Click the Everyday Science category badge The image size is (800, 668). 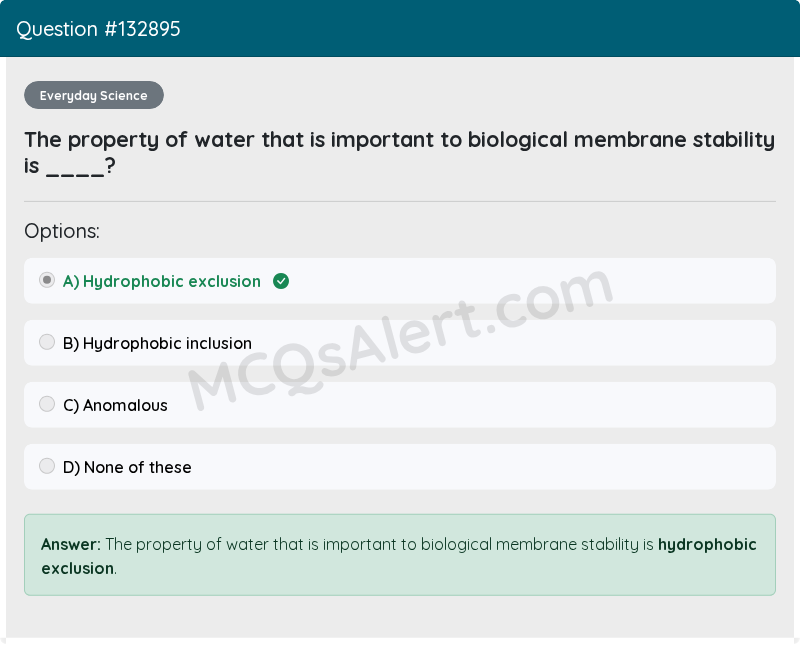pyautogui.click(x=93, y=95)
